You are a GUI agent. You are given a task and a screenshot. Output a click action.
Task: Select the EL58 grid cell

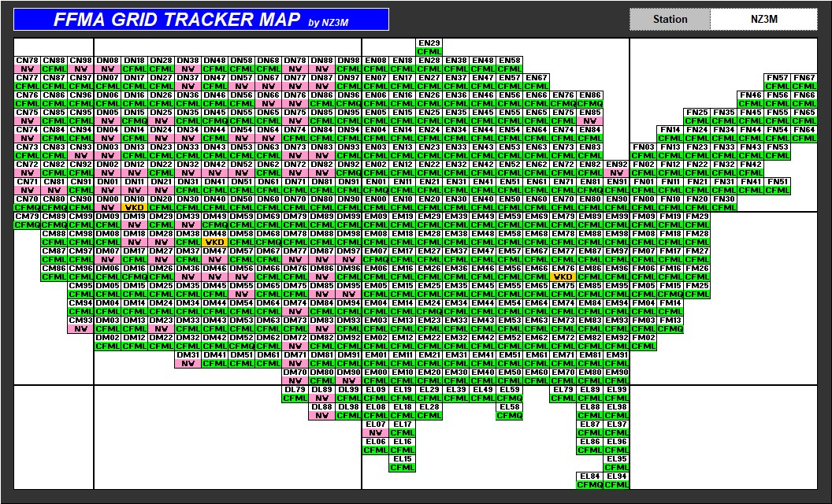pos(510,407)
